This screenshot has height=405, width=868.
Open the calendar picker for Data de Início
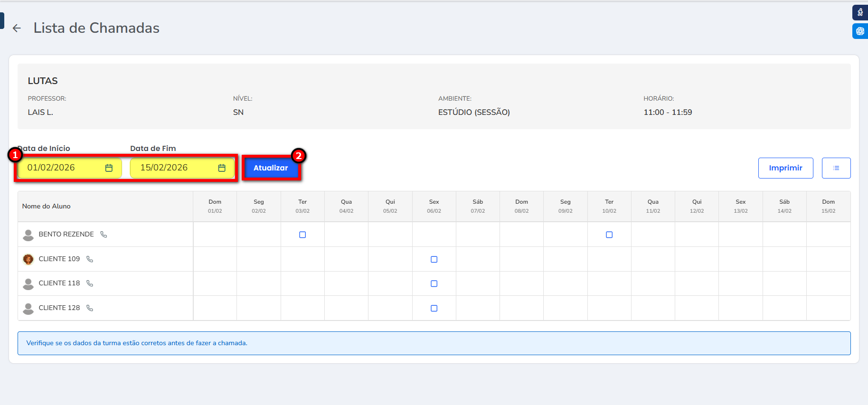(109, 168)
